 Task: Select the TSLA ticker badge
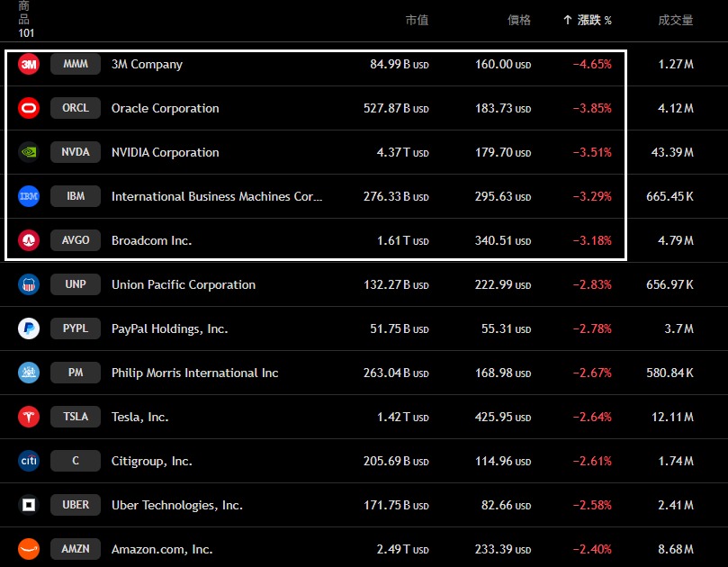click(x=76, y=417)
